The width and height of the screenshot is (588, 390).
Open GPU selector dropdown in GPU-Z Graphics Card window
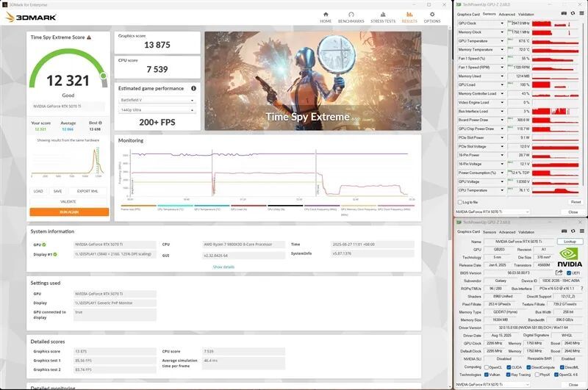click(492, 385)
